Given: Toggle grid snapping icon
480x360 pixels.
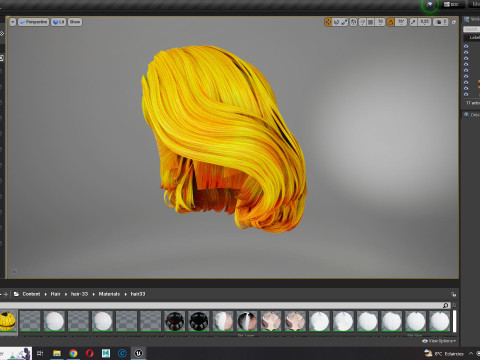Looking at the screenshot, I should point(371,22).
